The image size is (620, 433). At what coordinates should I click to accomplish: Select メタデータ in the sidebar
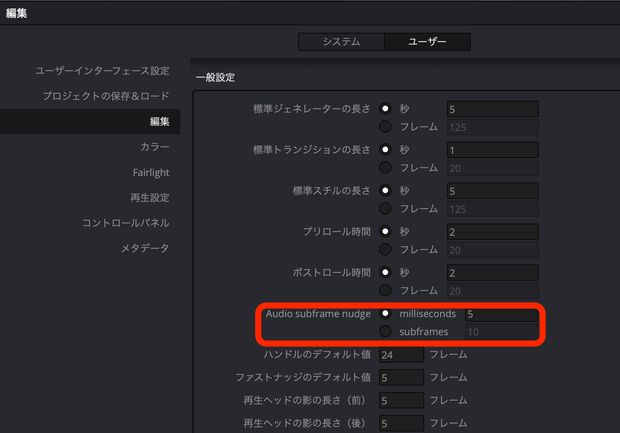(145, 248)
